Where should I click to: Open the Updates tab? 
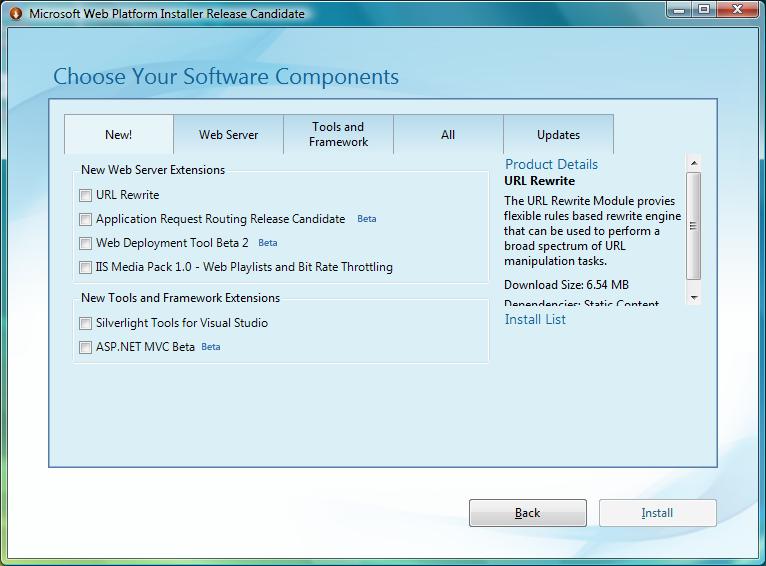[558, 135]
